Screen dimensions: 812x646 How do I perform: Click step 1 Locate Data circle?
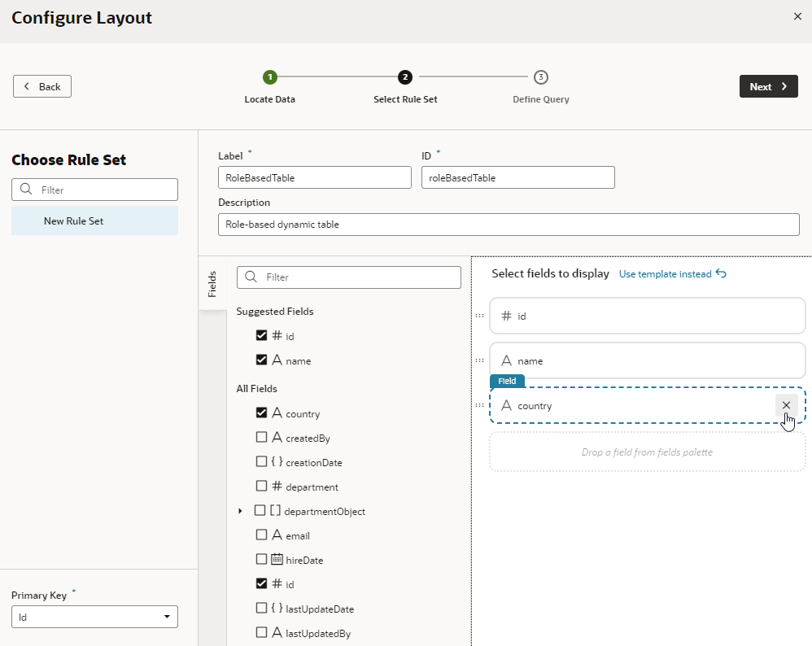point(270,77)
